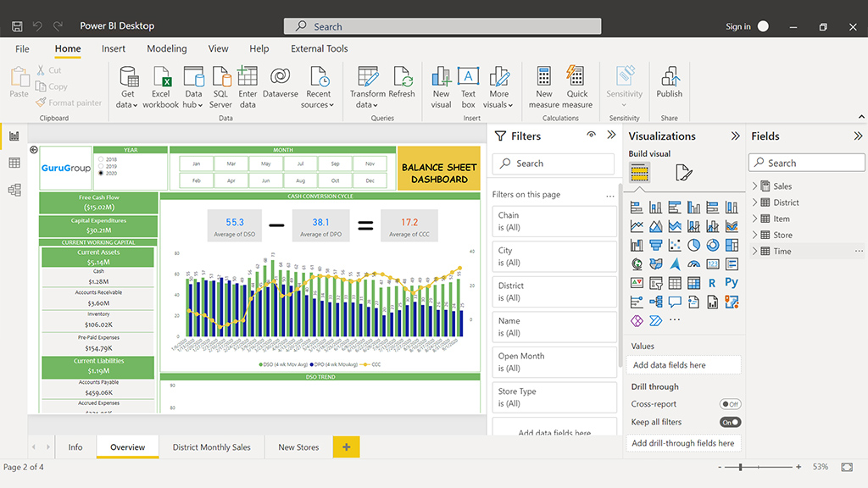Viewport: 868px width, 488px height.
Task: Toggle the Keep all filters switch
Action: (730, 422)
